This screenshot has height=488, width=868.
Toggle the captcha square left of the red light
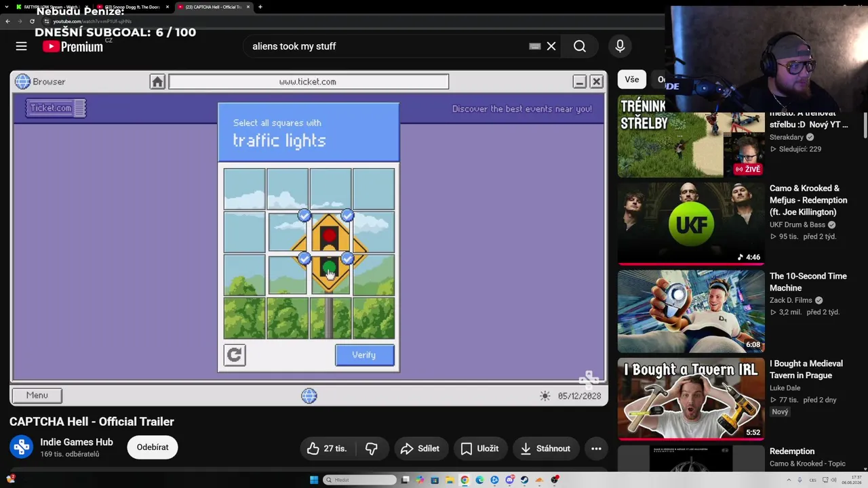point(288,234)
